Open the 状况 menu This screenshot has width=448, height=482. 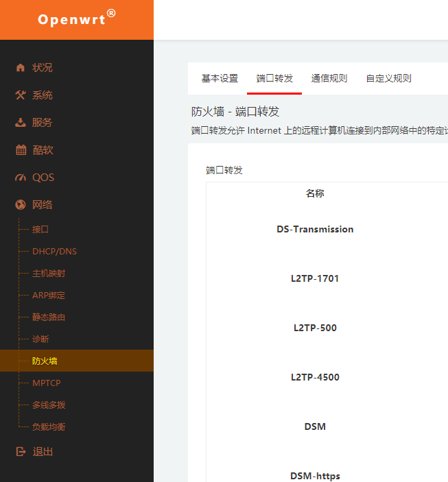(42, 68)
